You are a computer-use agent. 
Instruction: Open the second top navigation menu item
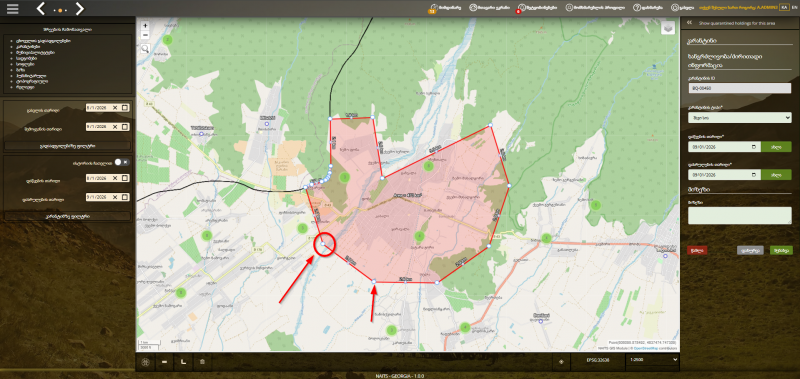point(489,8)
